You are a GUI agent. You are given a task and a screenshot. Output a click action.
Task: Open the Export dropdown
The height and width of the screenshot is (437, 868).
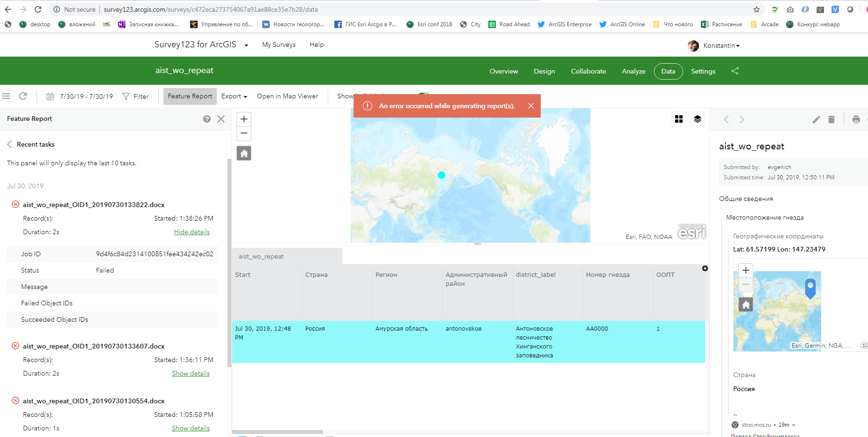pos(234,96)
